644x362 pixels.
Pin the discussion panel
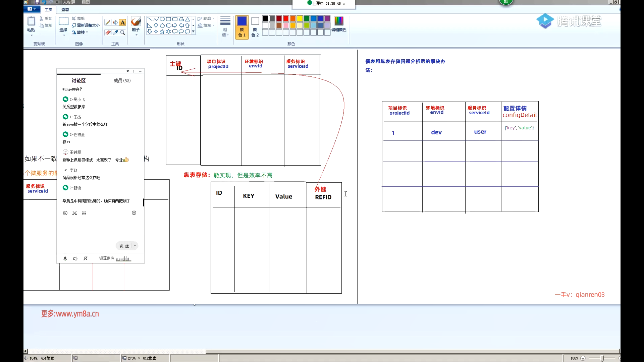[127, 71]
